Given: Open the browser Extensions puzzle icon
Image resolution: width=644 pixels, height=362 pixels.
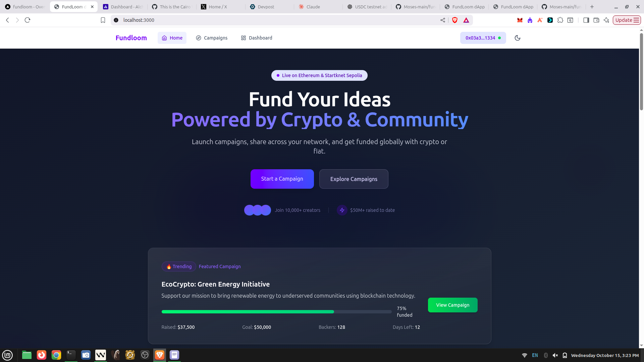Looking at the screenshot, I should pos(560,20).
